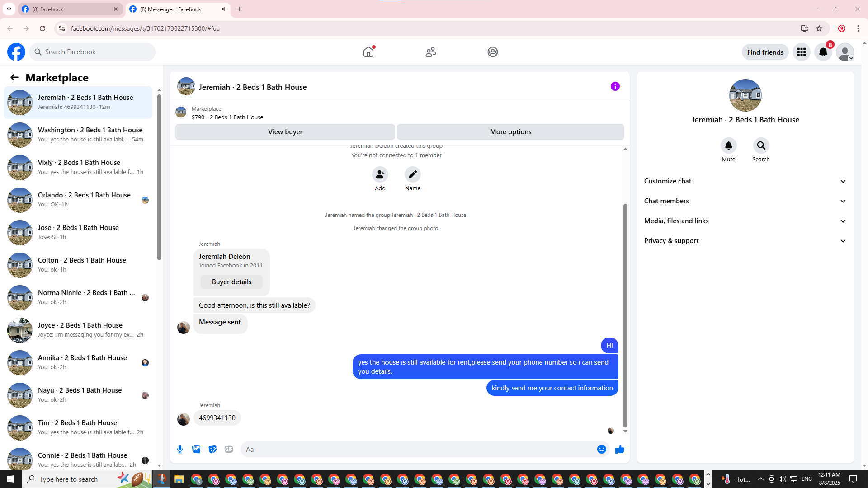Expand Media, files and links section
The height and width of the screenshot is (488, 868).
[x=745, y=221]
